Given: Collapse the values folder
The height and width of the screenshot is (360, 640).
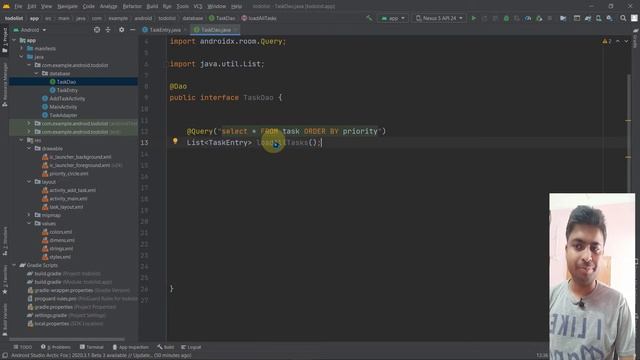Looking at the screenshot, I should [29, 224].
